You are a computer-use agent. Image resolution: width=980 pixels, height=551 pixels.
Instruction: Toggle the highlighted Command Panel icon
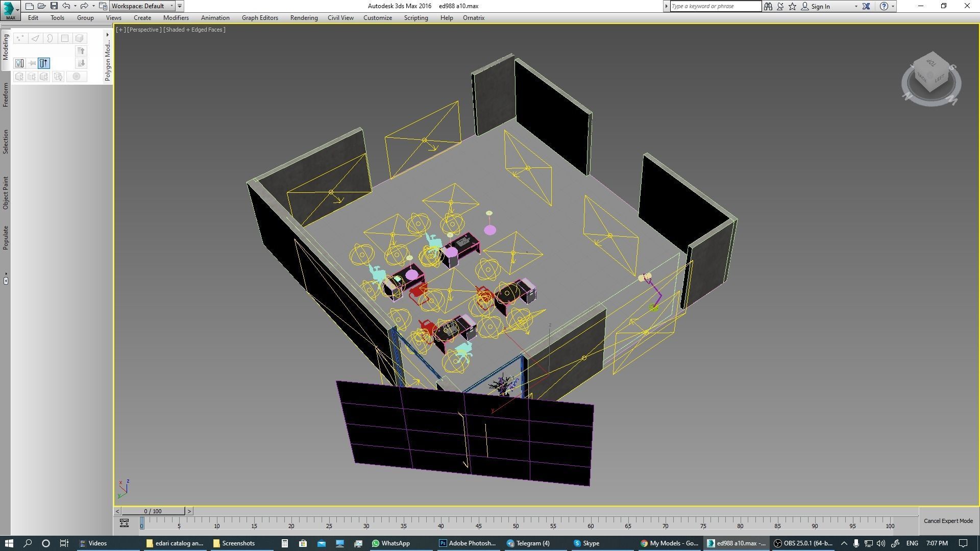(44, 63)
